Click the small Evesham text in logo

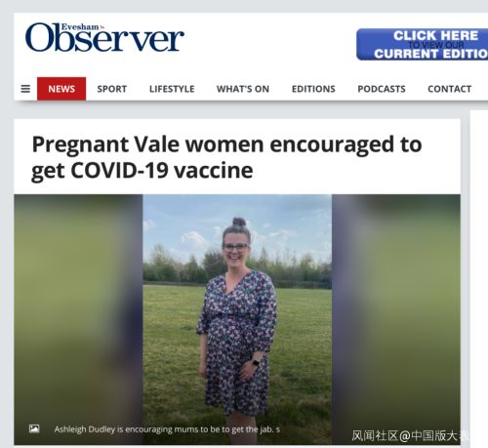80,27
